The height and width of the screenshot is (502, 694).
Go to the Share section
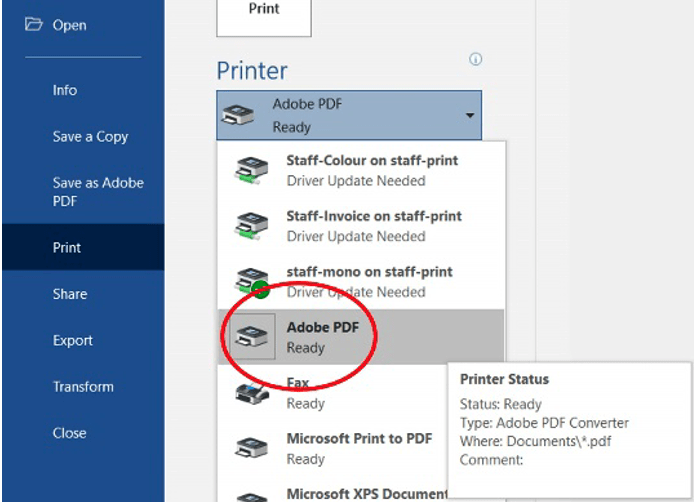click(x=70, y=294)
